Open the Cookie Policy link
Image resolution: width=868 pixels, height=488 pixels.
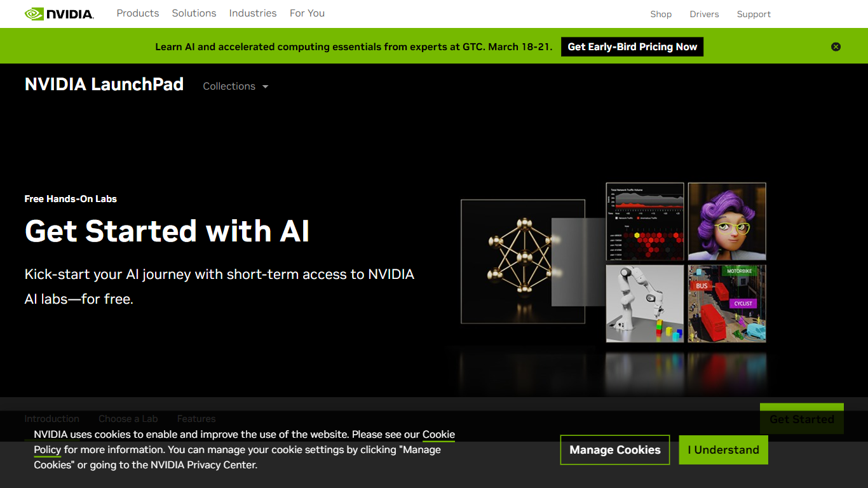[438, 435]
